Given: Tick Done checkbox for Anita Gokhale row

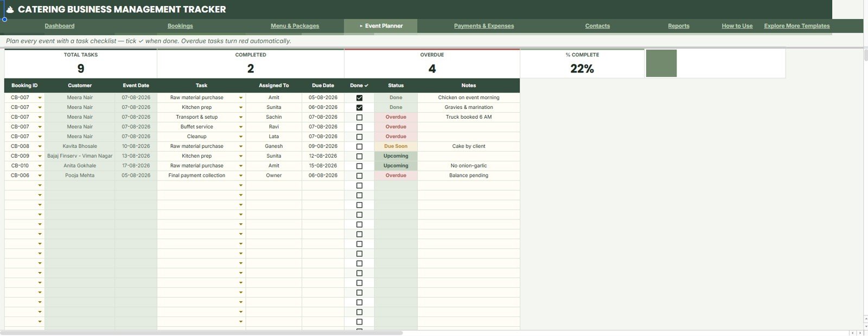Looking at the screenshot, I should tap(359, 166).
